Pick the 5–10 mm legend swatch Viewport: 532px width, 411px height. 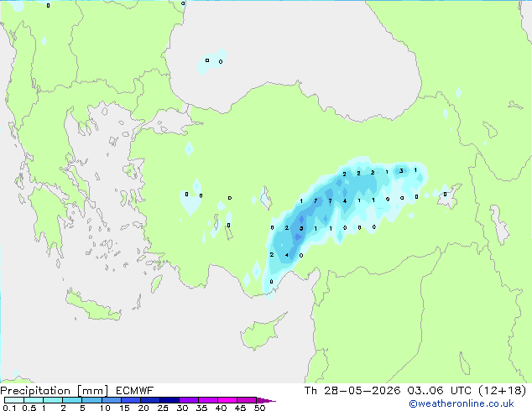pos(91,400)
